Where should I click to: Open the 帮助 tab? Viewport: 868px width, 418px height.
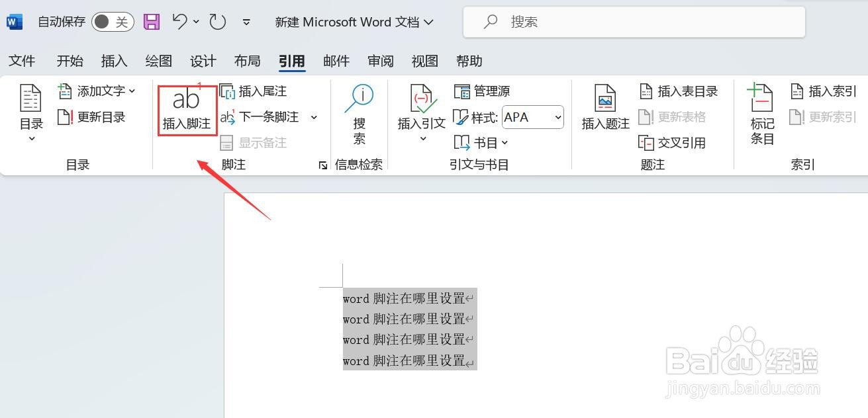(x=469, y=61)
